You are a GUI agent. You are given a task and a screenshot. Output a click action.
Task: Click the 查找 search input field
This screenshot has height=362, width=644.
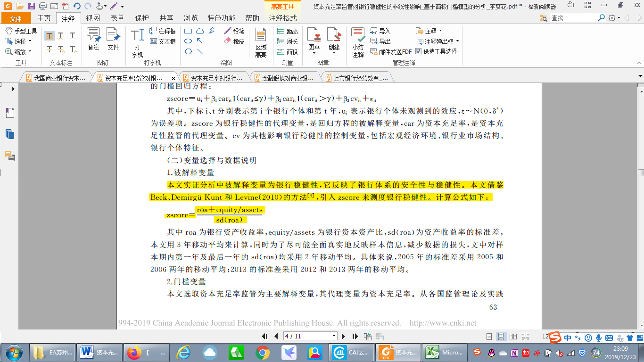(573, 18)
